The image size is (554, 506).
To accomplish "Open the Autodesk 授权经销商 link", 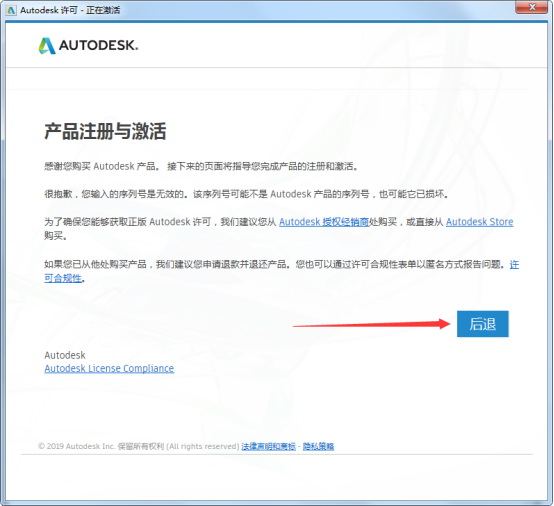I will point(324,222).
